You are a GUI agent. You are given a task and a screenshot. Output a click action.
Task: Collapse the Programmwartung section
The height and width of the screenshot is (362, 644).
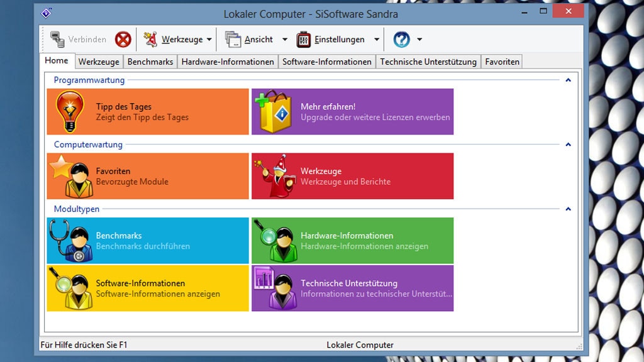(x=569, y=80)
